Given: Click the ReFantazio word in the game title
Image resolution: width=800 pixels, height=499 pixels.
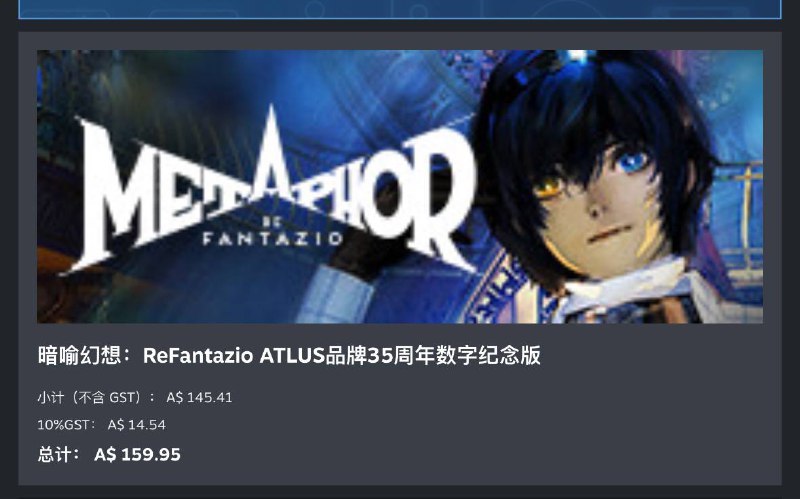Looking at the screenshot, I should click(x=198, y=356).
